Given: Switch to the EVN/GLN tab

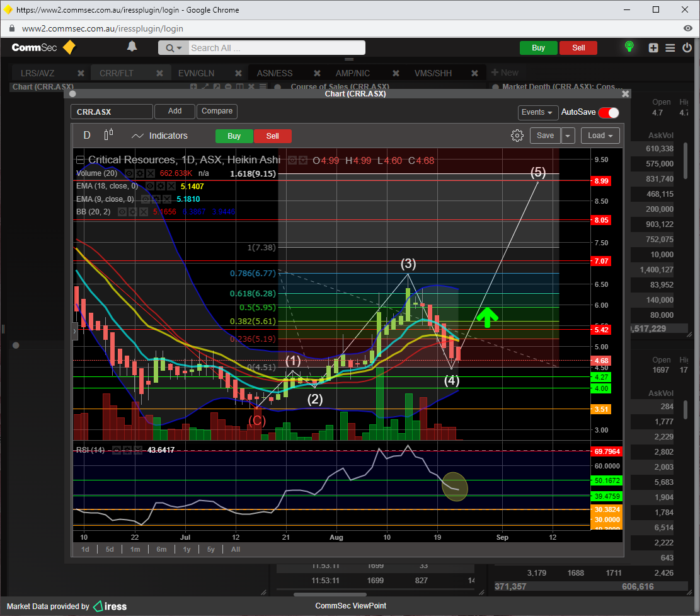Looking at the screenshot, I should pyautogui.click(x=196, y=73).
